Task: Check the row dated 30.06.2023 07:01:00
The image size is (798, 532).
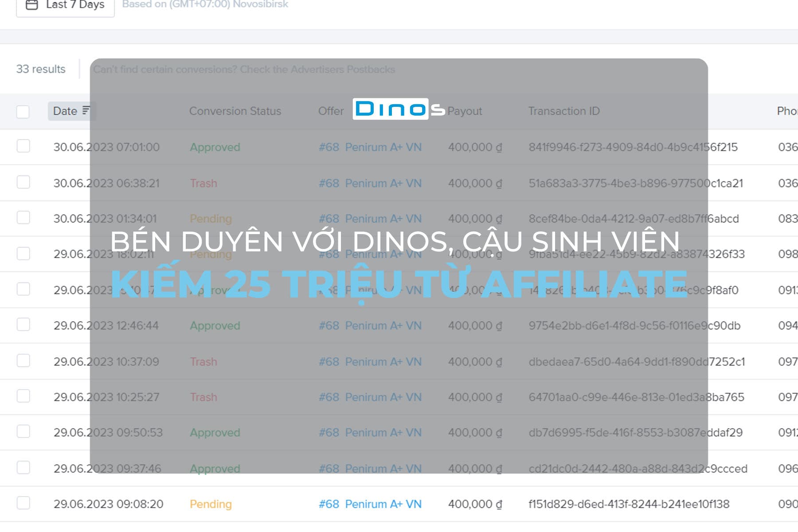Action: (x=23, y=147)
